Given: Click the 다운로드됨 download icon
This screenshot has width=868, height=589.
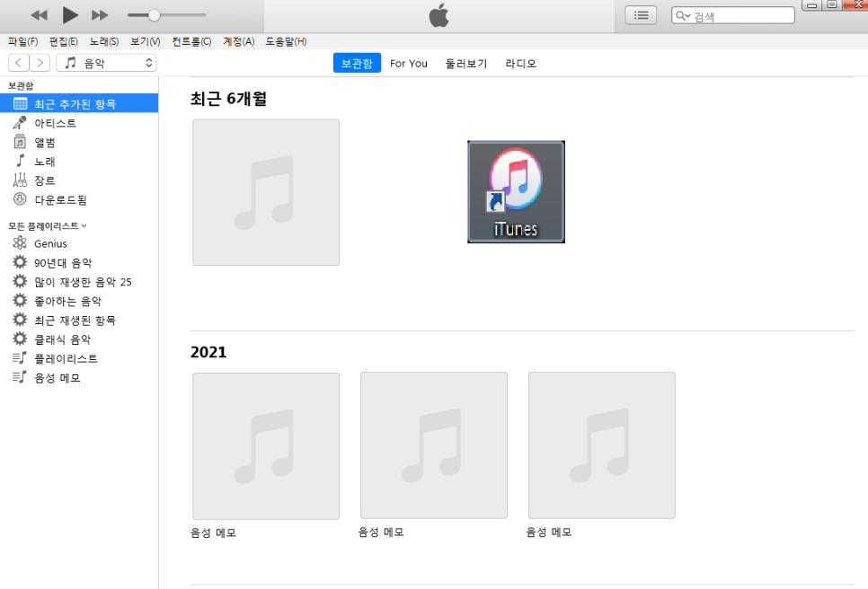Looking at the screenshot, I should coord(20,199).
